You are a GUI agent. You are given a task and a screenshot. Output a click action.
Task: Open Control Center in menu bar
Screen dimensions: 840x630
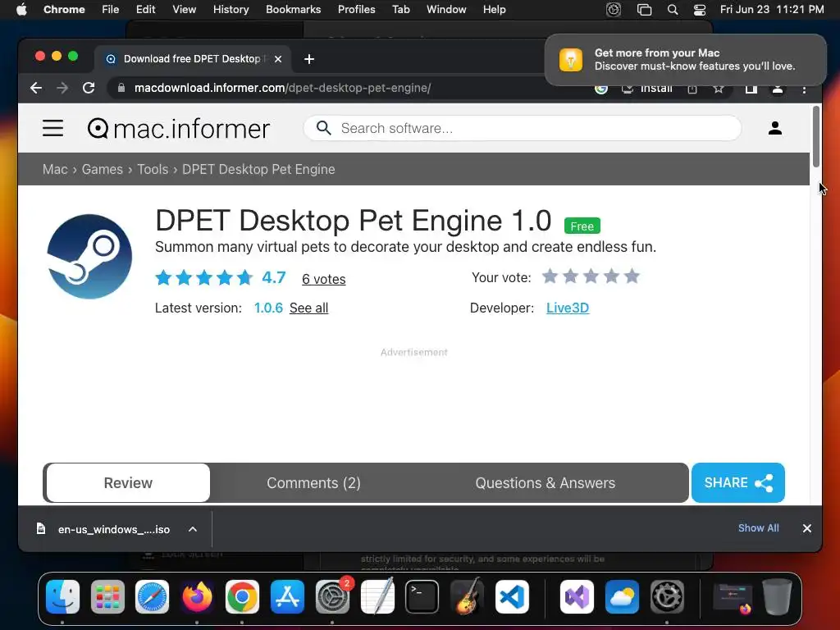click(x=699, y=10)
